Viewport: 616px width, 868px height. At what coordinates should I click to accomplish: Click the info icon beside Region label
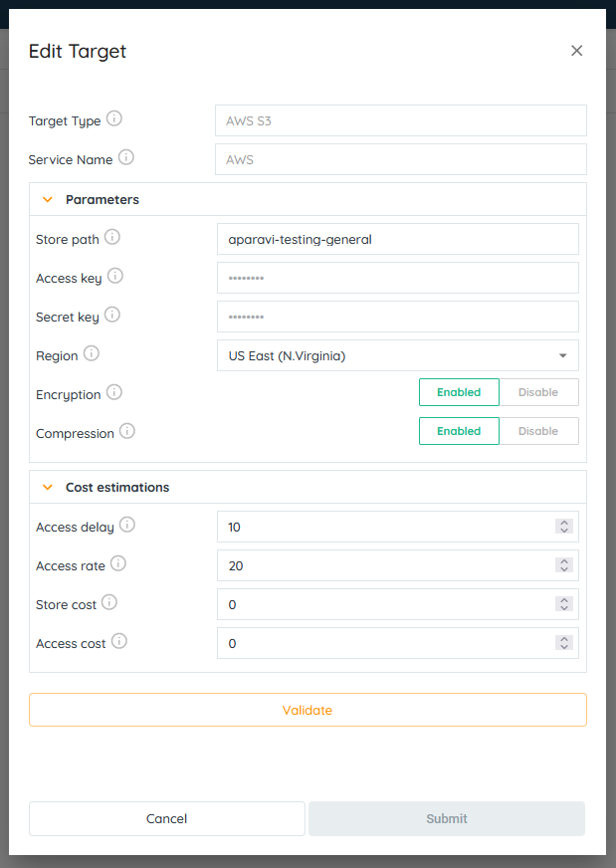click(x=92, y=354)
